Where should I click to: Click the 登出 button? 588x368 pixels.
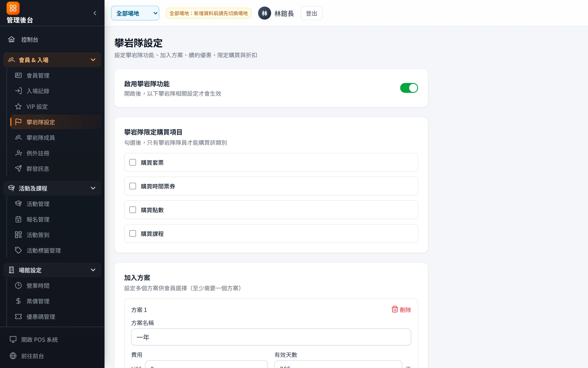[311, 13]
